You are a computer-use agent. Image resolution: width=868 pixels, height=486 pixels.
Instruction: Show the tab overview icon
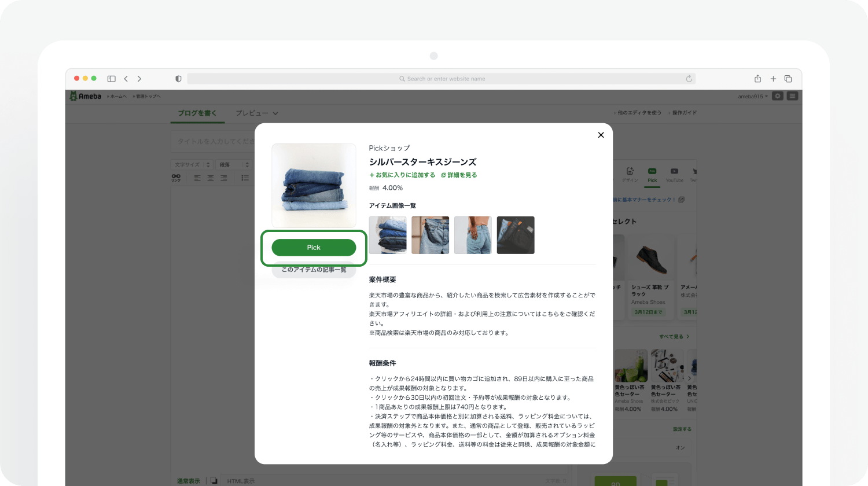click(788, 79)
